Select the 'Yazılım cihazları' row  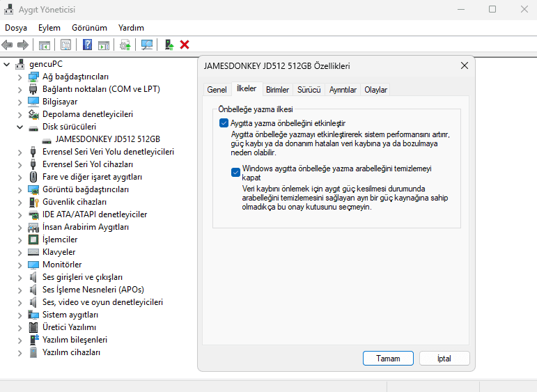[x=71, y=352]
